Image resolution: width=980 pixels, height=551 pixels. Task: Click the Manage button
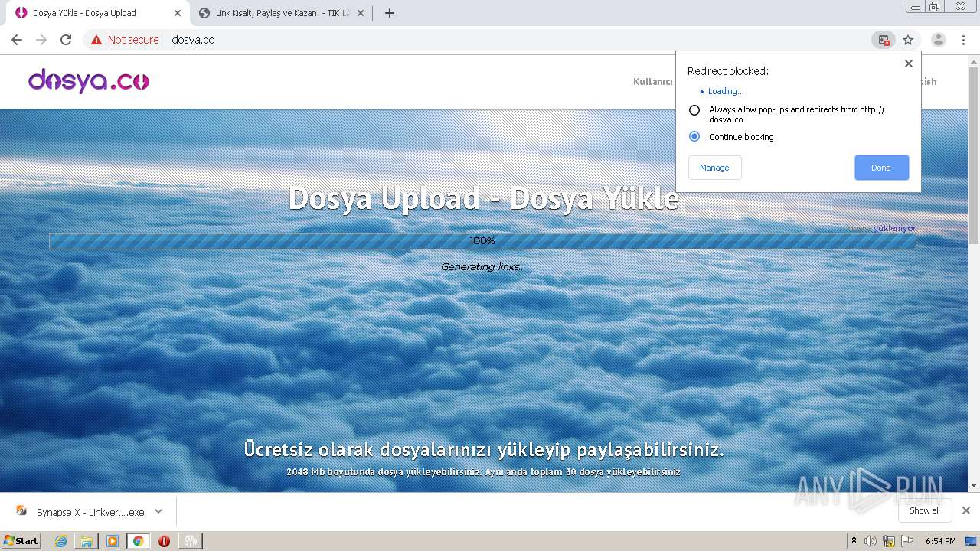pyautogui.click(x=714, y=168)
